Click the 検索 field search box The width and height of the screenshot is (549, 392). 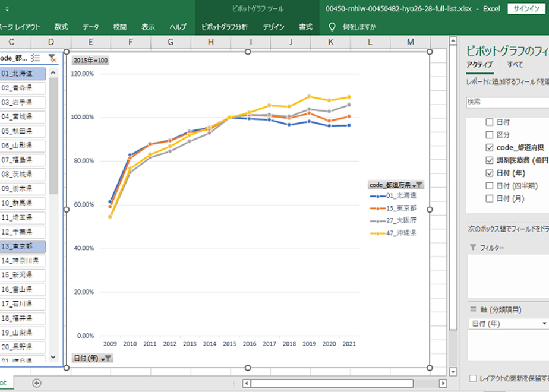[x=507, y=102]
